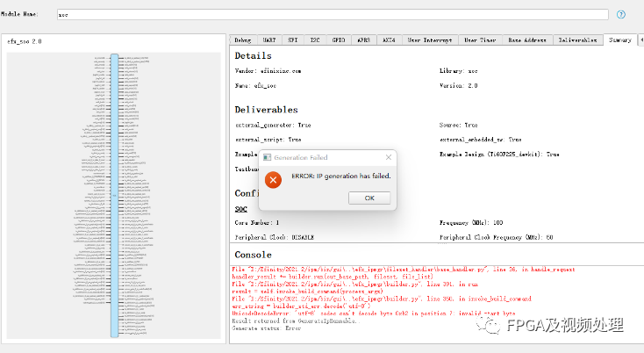Image resolution: width=644 pixels, height=353 pixels.
Task: Switch to the User Interrupt tab
Action: click(x=430, y=40)
